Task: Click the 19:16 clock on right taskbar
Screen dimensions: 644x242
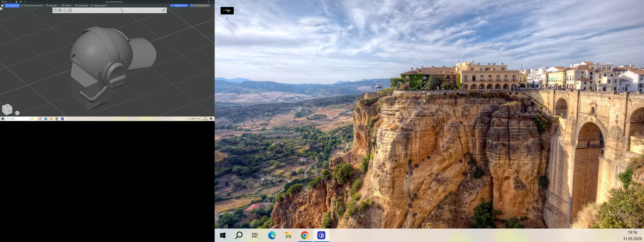Action: [x=632, y=232]
